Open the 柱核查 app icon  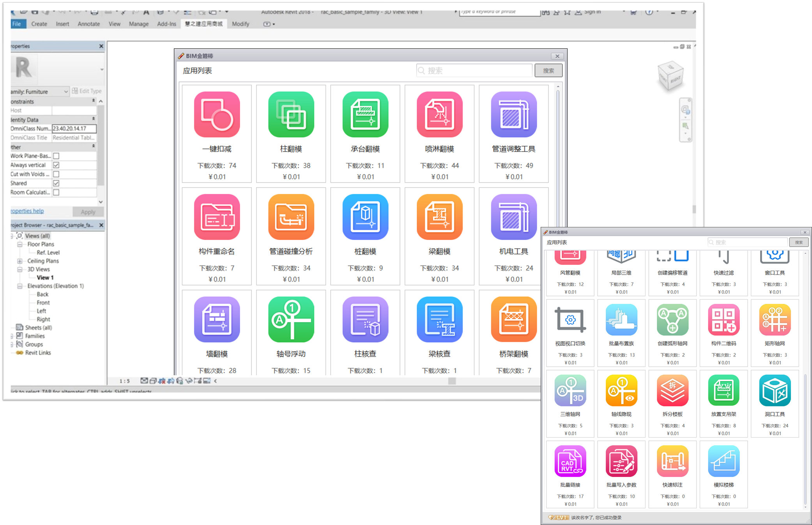(365, 319)
